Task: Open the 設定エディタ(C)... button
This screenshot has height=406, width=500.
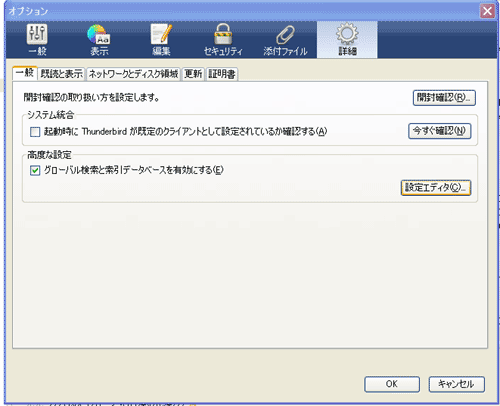Action: point(436,188)
